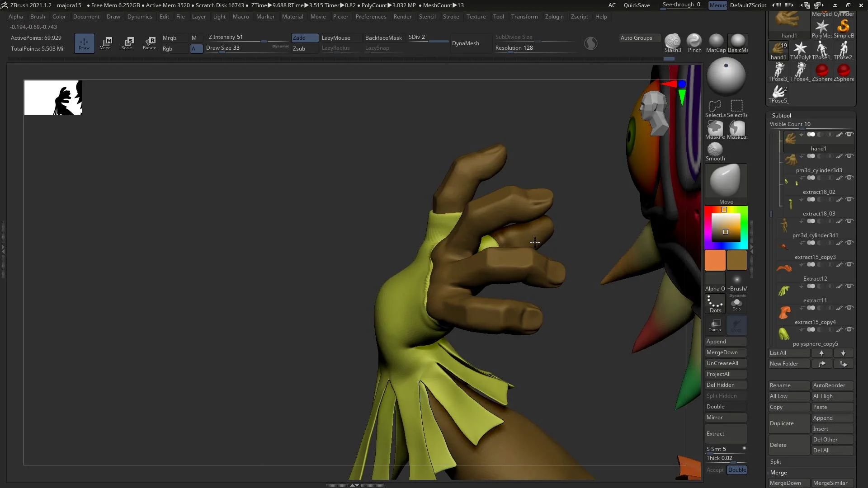
Task: Toggle the LazyMouse option
Action: 337,38
